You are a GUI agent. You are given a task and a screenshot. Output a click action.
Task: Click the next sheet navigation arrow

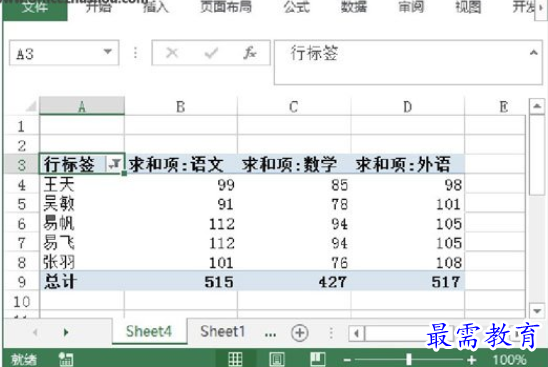tap(66, 332)
